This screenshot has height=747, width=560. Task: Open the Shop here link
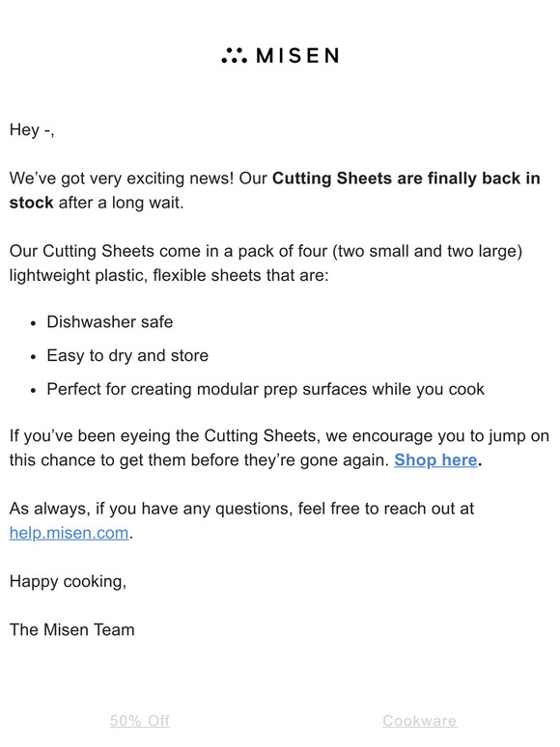point(435,459)
